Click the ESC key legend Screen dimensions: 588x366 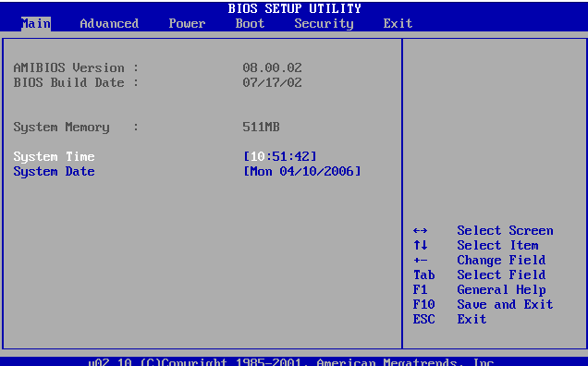(423, 319)
